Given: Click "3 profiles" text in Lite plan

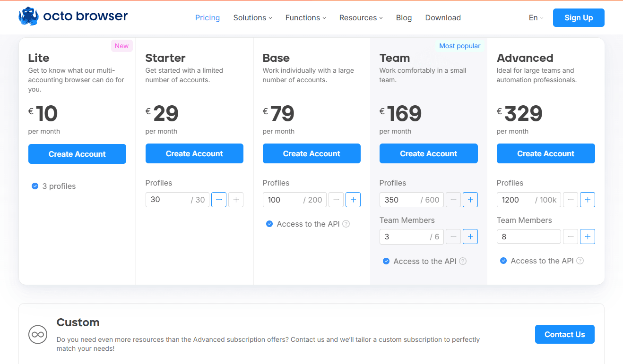Looking at the screenshot, I should (x=59, y=186).
